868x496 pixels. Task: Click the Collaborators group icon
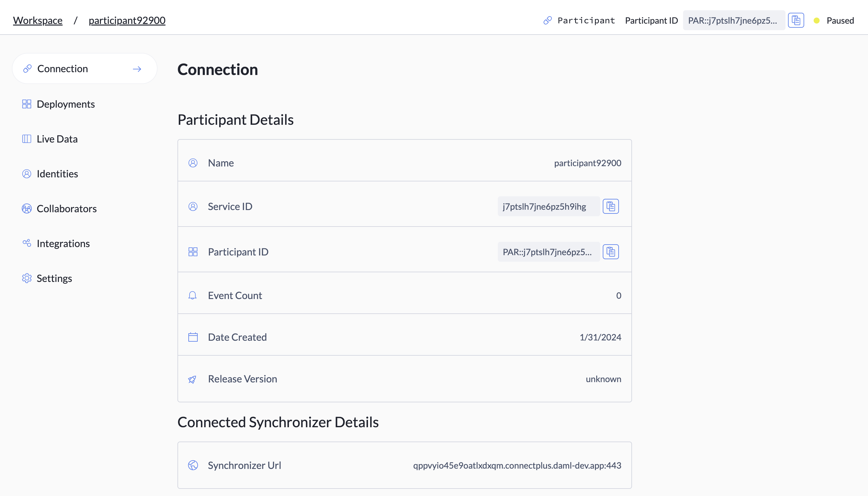(x=26, y=208)
